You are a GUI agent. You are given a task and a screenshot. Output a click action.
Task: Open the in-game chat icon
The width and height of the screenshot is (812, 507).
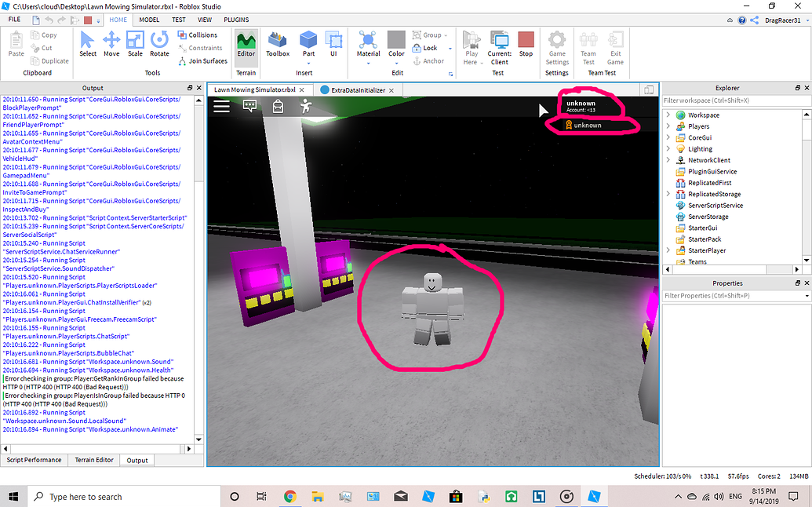tap(249, 106)
